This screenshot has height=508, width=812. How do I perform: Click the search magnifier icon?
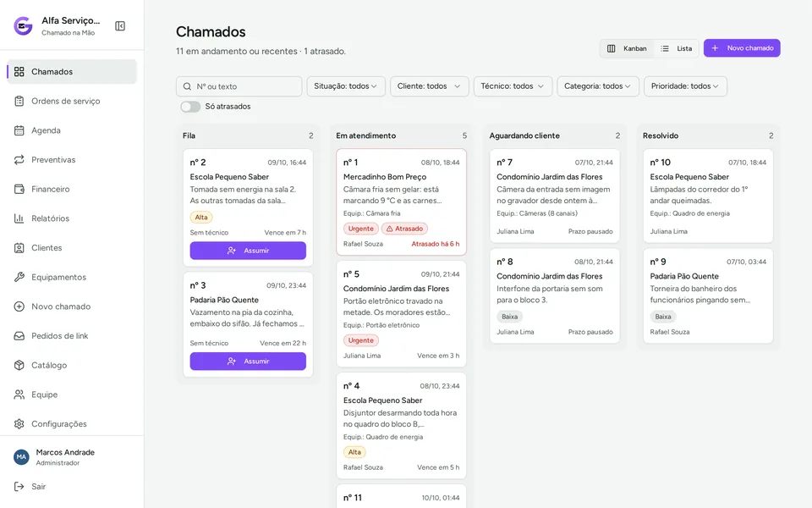click(187, 86)
